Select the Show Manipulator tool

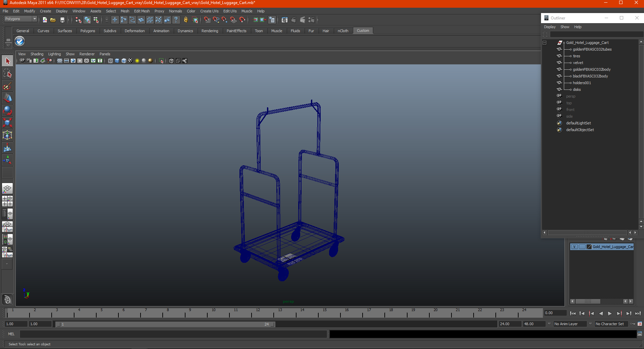(7, 160)
